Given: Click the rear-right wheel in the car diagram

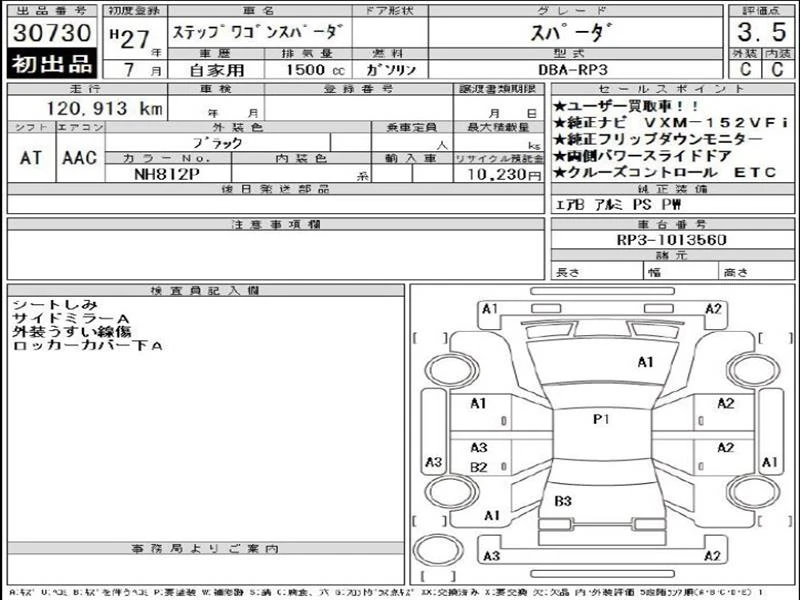Looking at the screenshot, I should point(753,492).
